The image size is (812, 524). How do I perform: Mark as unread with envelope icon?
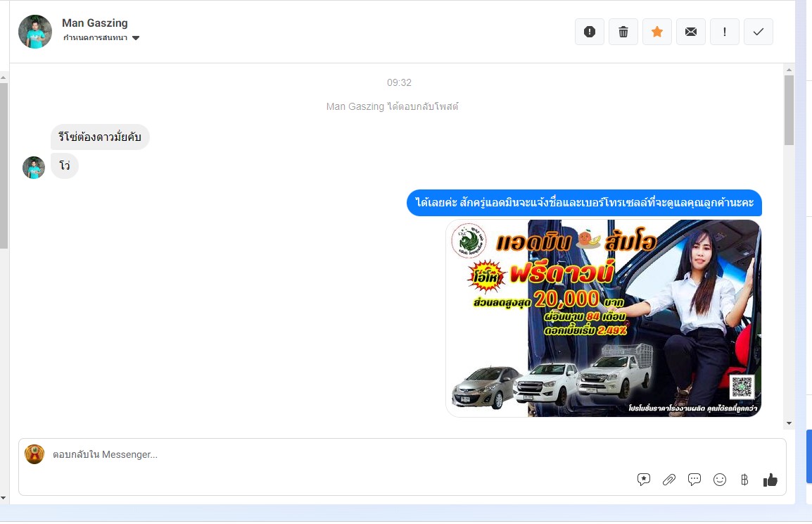pos(691,32)
